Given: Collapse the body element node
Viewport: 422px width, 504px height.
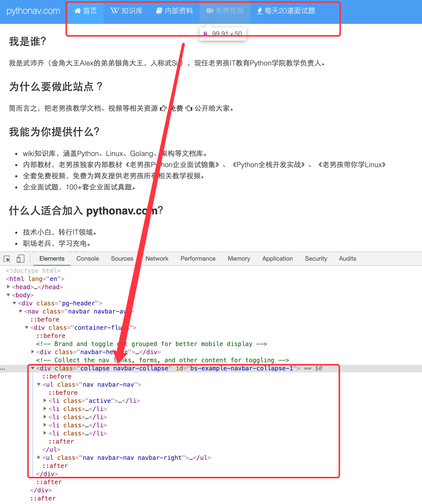Looking at the screenshot, I should coord(8,295).
